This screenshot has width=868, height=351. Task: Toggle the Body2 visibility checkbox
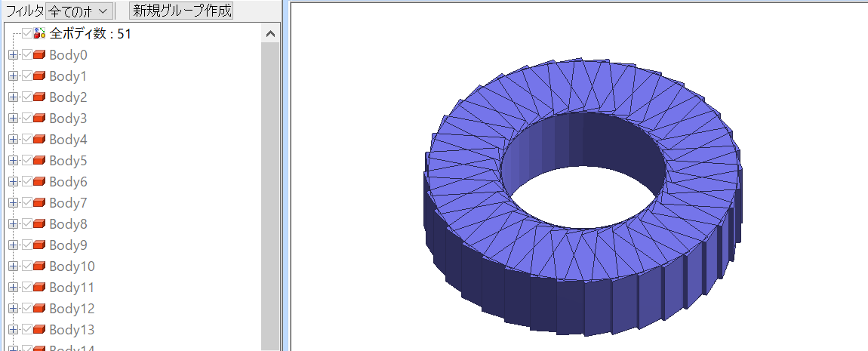27,97
